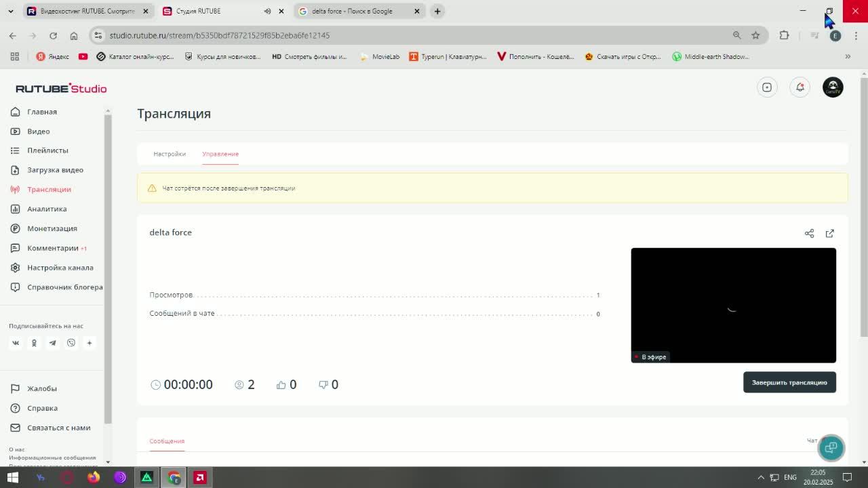Show hidden bookmarks with the chevron
The width and height of the screenshot is (868, 488).
pos(848,57)
